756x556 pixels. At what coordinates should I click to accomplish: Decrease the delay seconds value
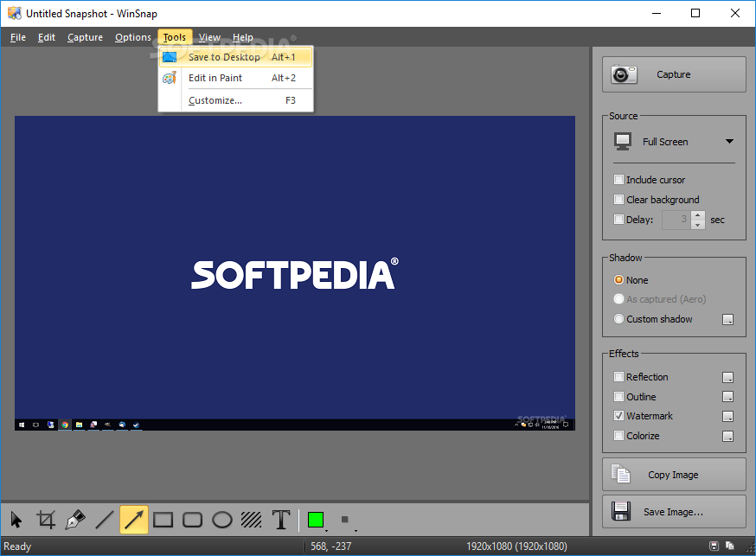[698, 225]
